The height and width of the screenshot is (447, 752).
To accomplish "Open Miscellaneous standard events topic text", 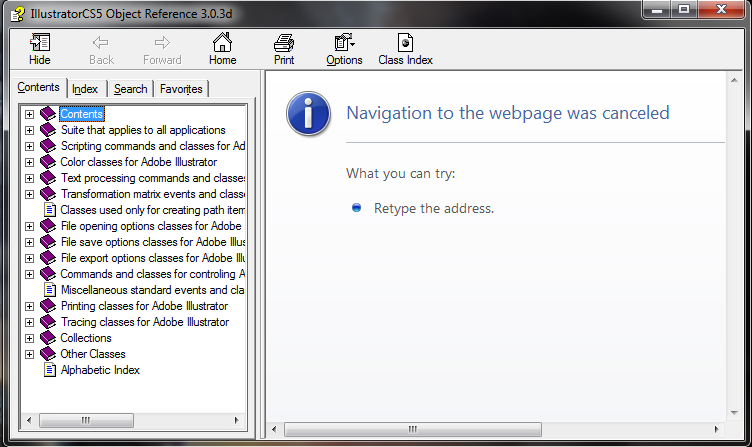I will coord(153,290).
